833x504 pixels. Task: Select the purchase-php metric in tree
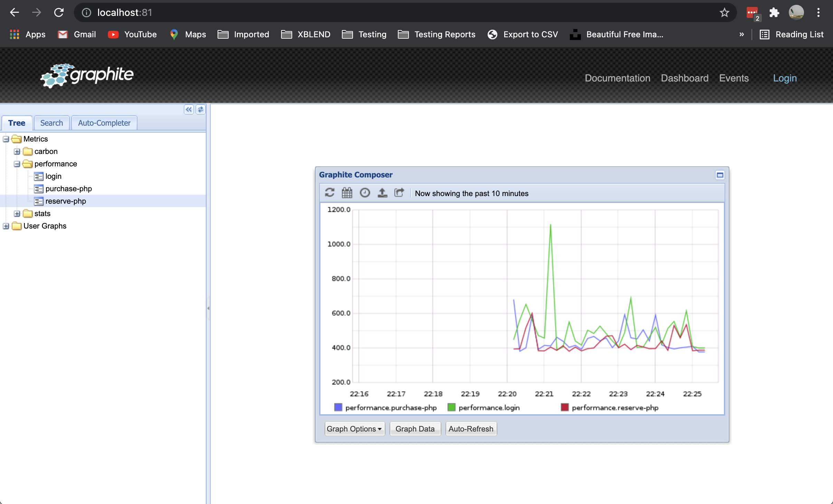[x=69, y=189]
